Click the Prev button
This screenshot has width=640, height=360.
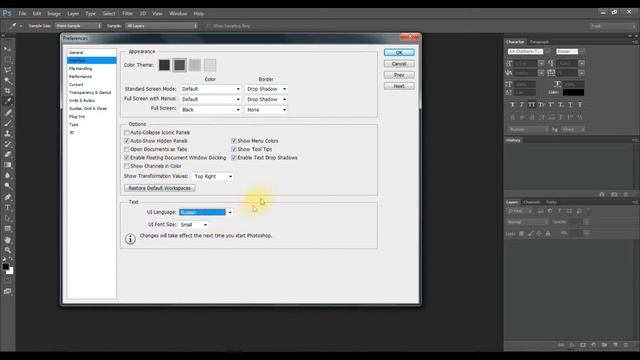pyautogui.click(x=399, y=75)
